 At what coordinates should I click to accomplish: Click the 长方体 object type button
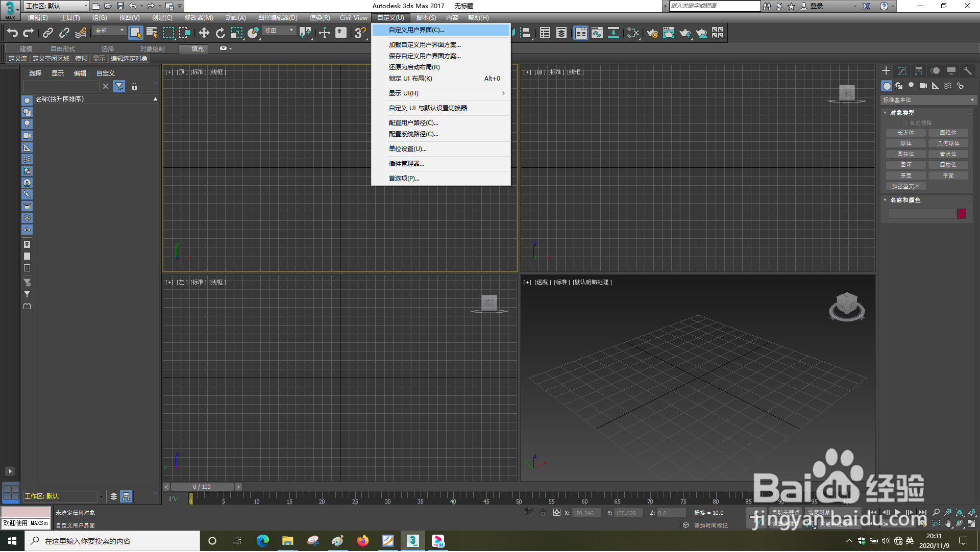coord(905,132)
